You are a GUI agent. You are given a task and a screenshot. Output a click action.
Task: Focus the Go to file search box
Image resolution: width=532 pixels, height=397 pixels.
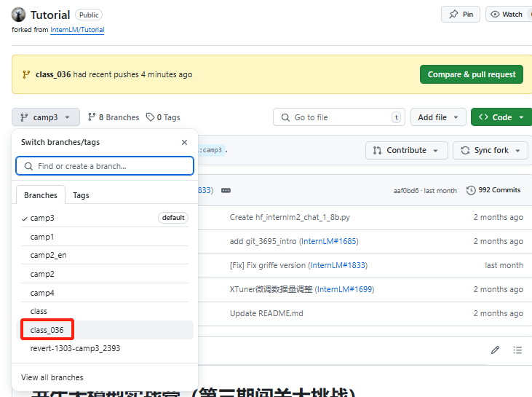coord(338,117)
